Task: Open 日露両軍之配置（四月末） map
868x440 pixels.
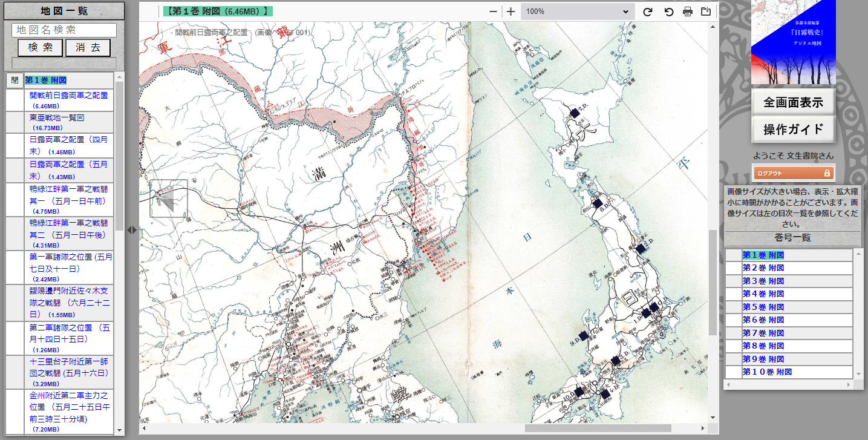Action: [x=68, y=139]
